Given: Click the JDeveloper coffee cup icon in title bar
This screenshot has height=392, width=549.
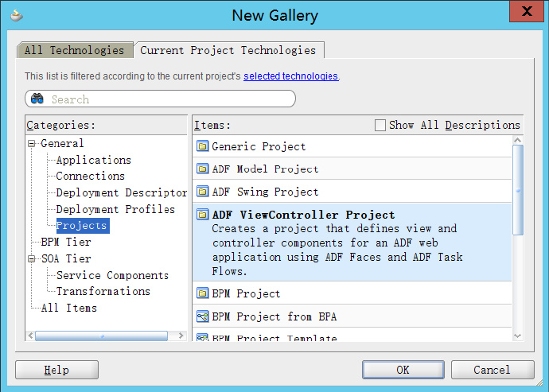Looking at the screenshot, I should coord(16,15).
